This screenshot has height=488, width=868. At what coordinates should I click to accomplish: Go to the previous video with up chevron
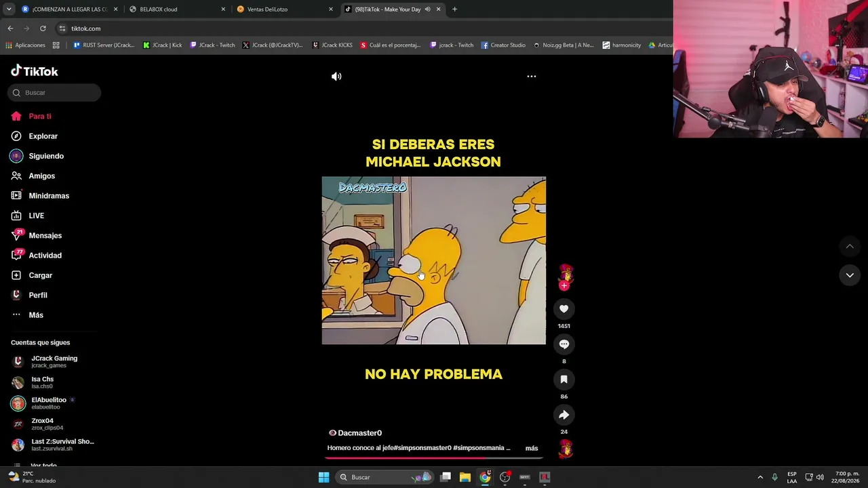coord(850,246)
